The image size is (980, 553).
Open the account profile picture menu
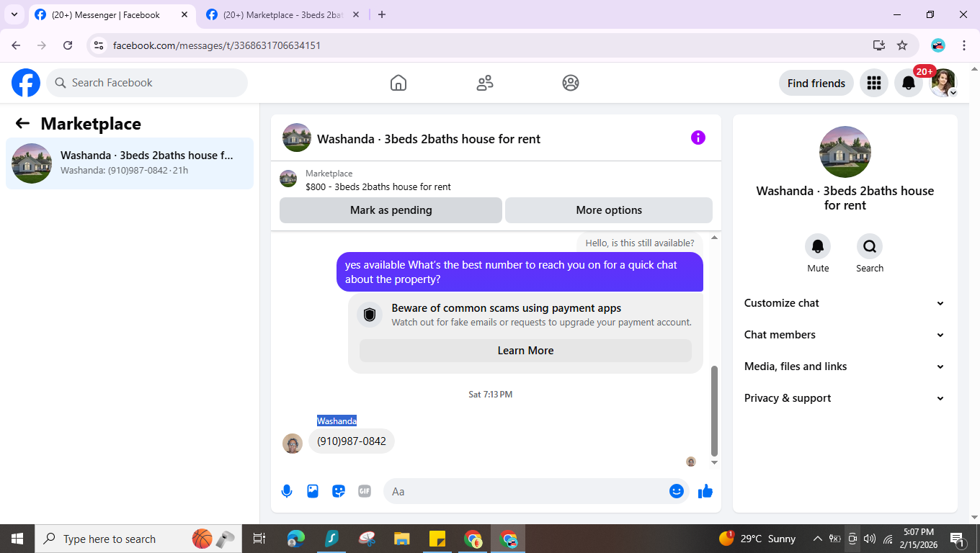click(x=943, y=83)
